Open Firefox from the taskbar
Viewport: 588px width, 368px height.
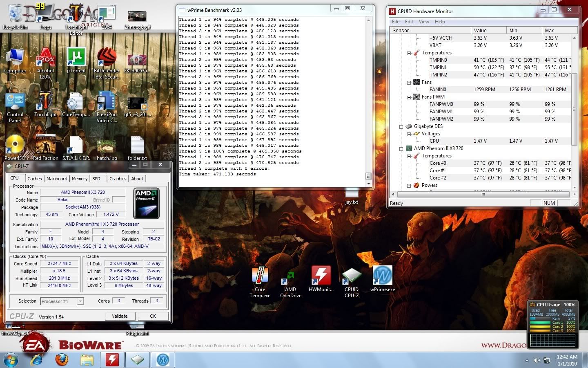[x=62, y=360]
